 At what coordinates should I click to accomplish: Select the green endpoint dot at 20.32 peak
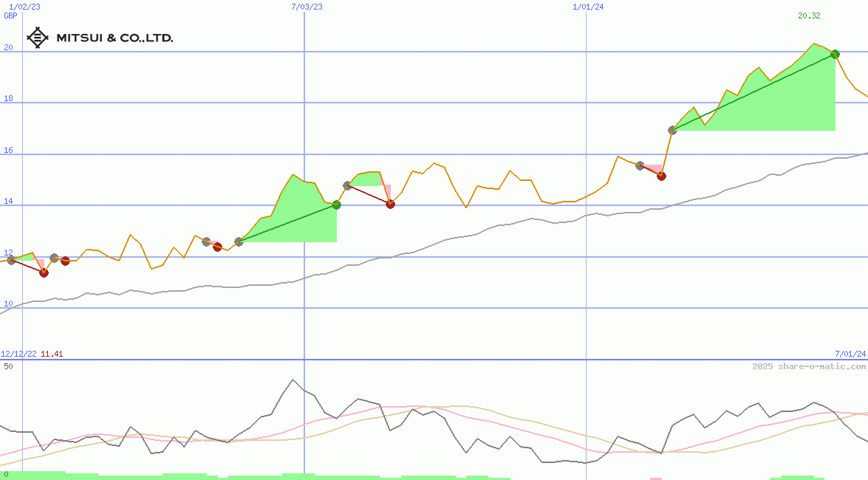(x=835, y=53)
